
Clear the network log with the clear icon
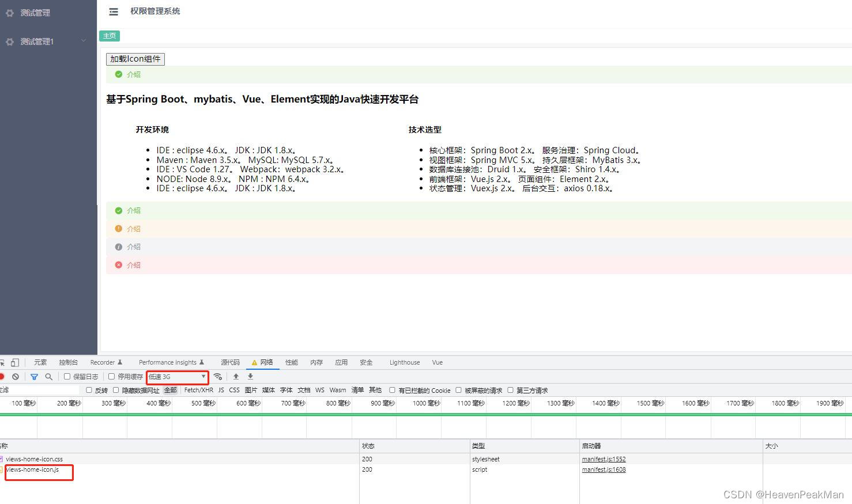[x=16, y=377]
